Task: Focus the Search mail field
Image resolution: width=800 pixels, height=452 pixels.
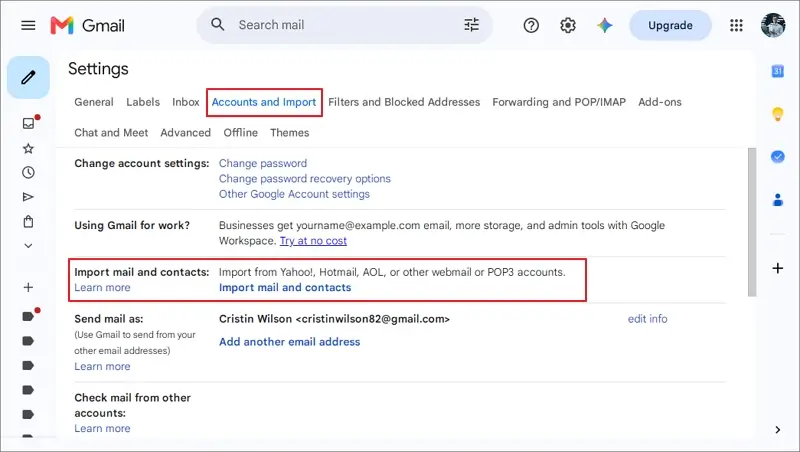Action: click(345, 24)
